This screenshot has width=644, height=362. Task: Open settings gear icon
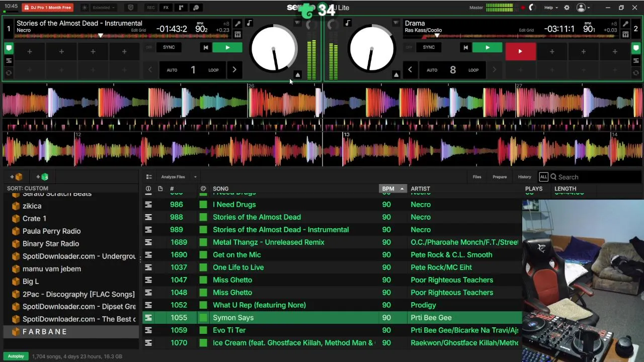(567, 8)
